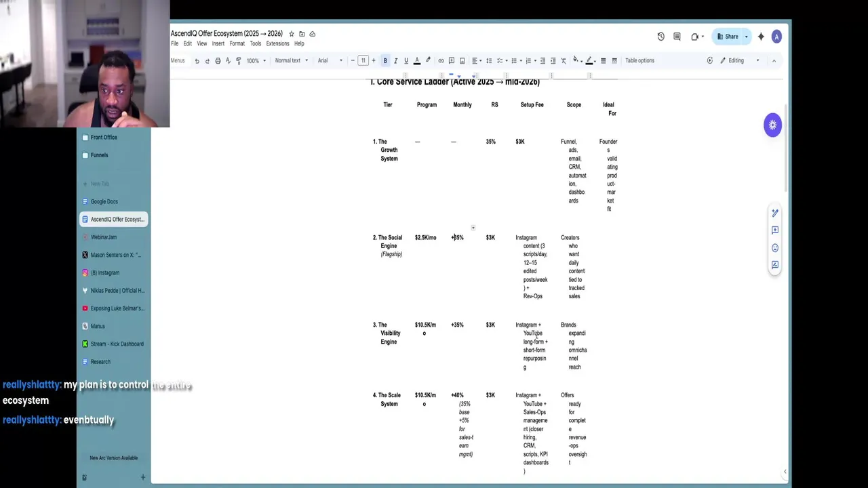
Task: Undo the last edit
Action: 197,61
